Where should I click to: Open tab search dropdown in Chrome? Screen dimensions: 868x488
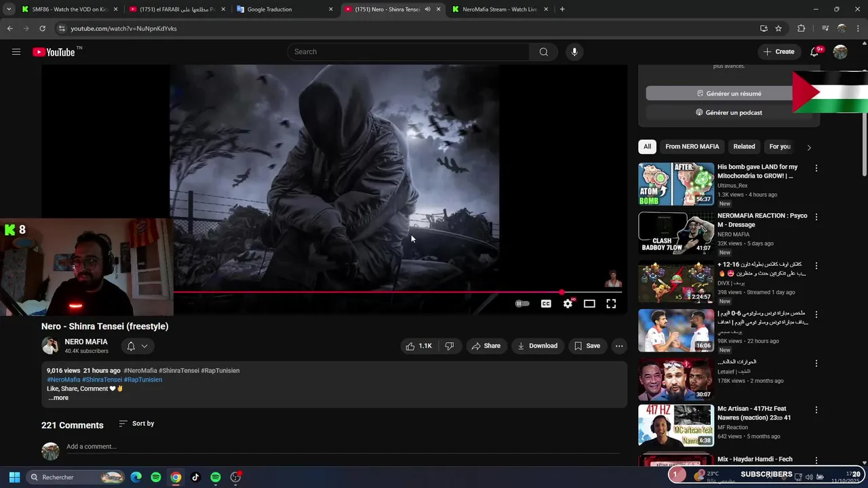[9, 9]
